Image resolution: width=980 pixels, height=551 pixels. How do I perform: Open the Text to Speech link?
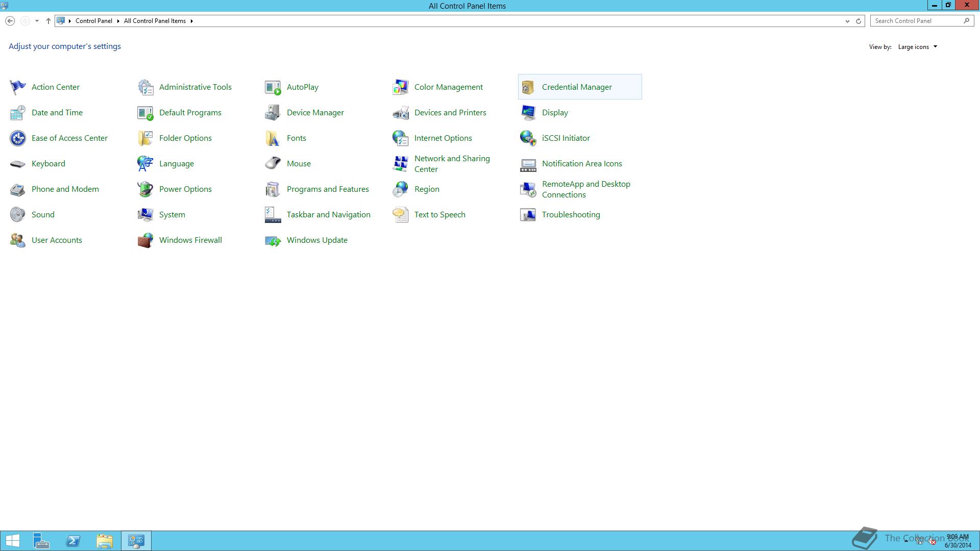[439, 215]
